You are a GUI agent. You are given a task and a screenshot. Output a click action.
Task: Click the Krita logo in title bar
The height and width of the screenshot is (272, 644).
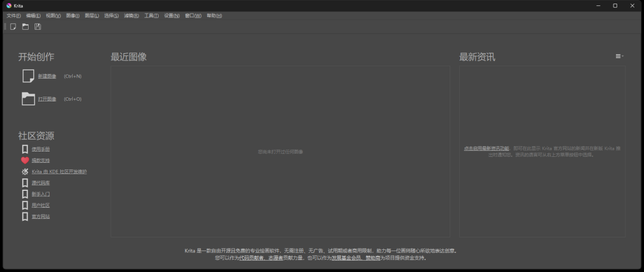point(9,5)
